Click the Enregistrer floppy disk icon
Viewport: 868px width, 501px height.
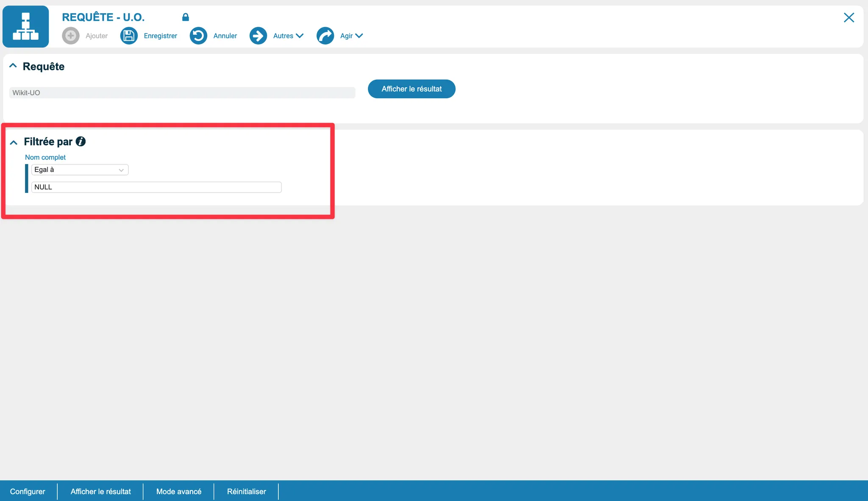tap(129, 36)
